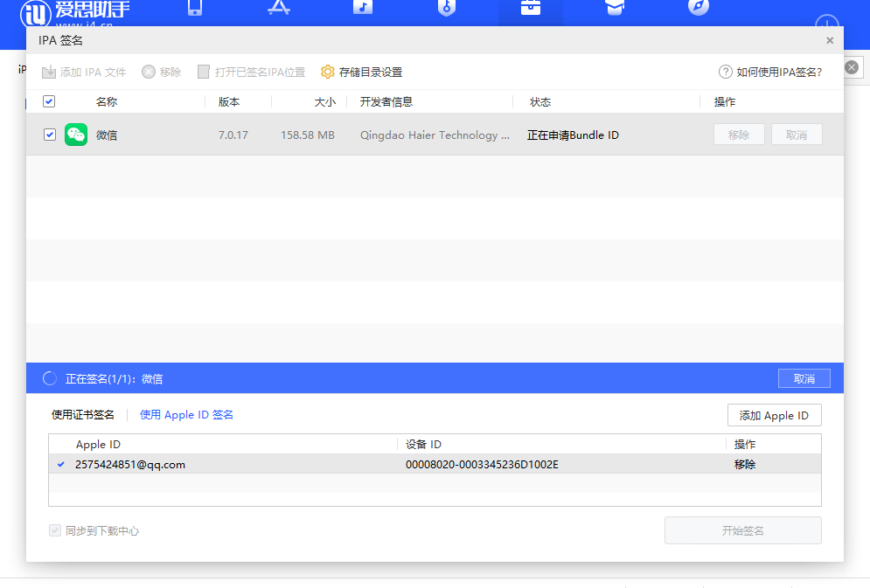Close the IPA signing dialog
Screen dimensions: 870x588
click(830, 40)
